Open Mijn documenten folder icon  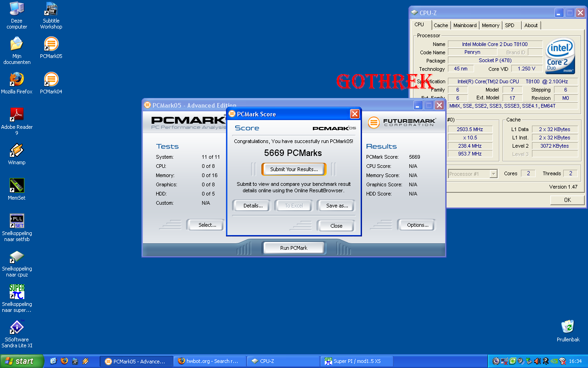[17, 51]
